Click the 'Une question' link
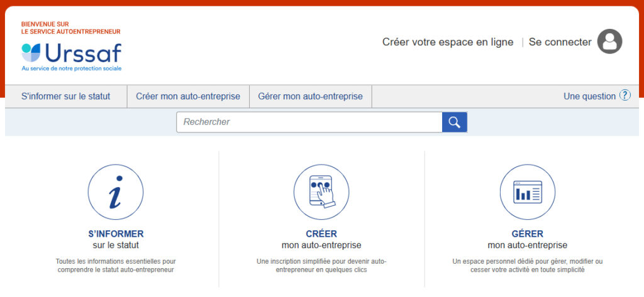 [x=589, y=96]
